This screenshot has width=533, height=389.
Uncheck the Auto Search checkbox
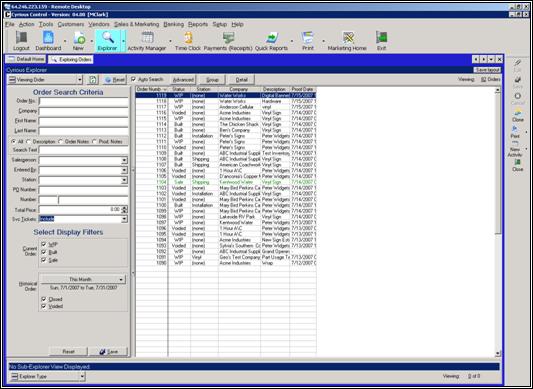coord(133,79)
